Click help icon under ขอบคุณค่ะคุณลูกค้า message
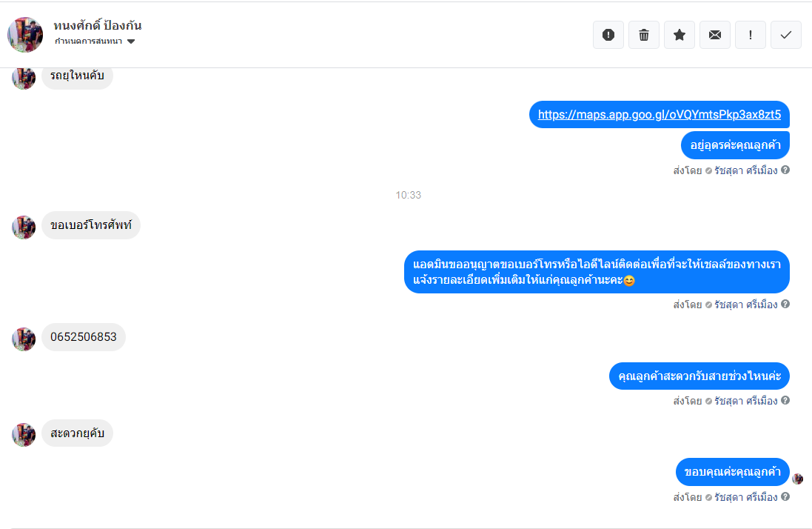Screen dimensions: 812x529 pos(785,497)
